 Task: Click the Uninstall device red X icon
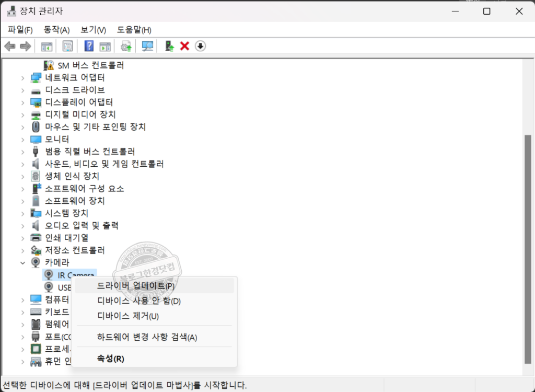(184, 46)
